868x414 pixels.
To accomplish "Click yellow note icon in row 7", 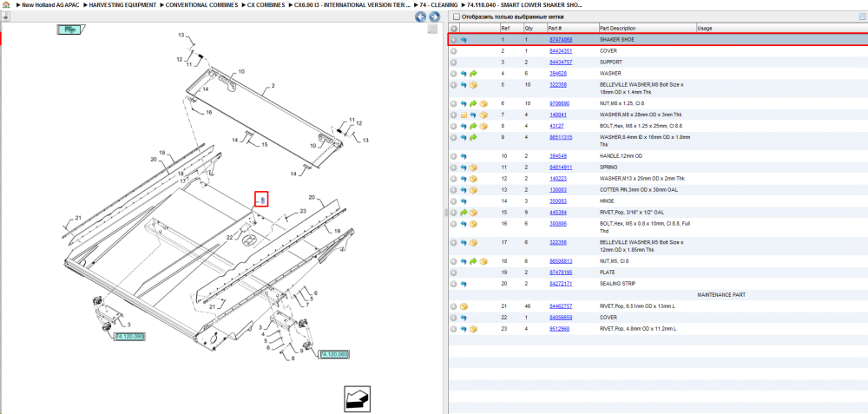I will coord(464,115).
